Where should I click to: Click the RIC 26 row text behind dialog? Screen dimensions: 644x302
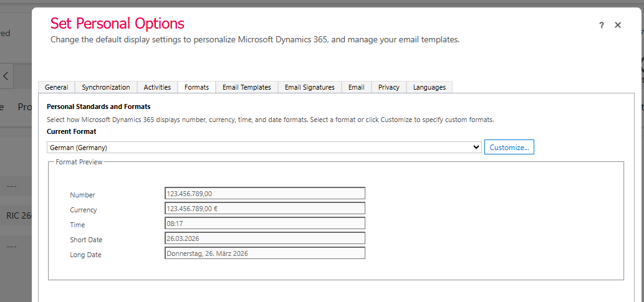click(19, 215)
